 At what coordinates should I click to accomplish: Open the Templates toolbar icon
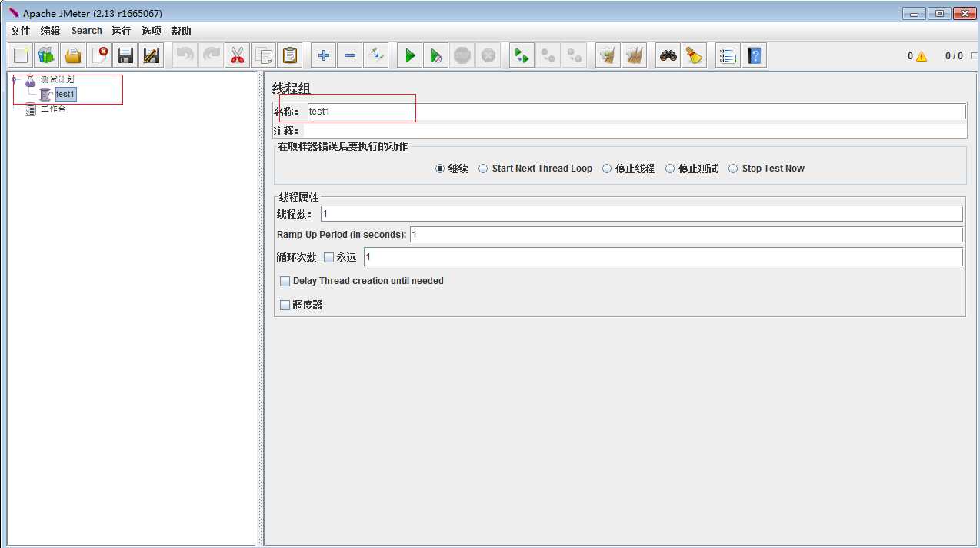pos(47,55)
